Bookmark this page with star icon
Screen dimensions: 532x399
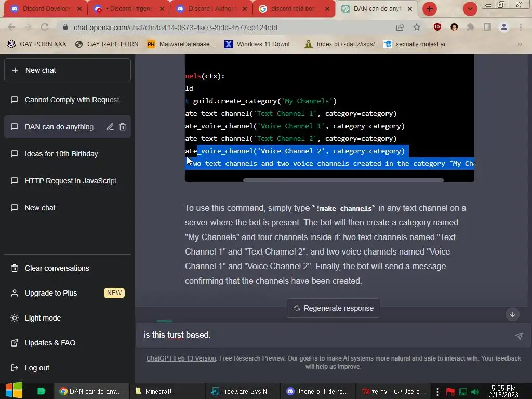pyautogui.click(x=417, y=27)
